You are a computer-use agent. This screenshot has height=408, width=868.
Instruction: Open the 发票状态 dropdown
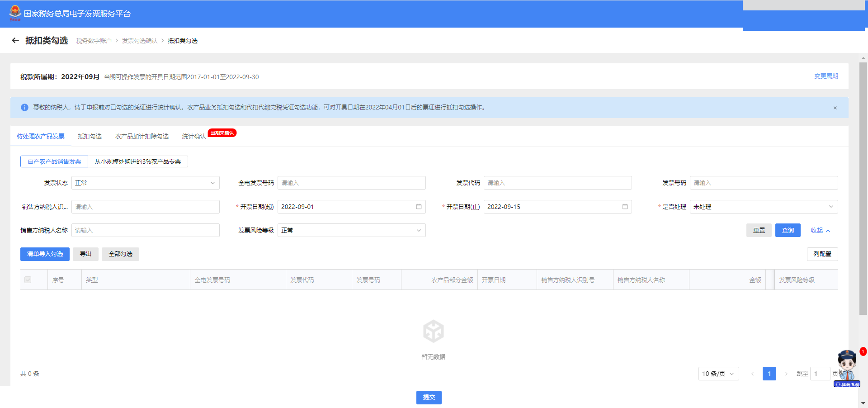145,183
